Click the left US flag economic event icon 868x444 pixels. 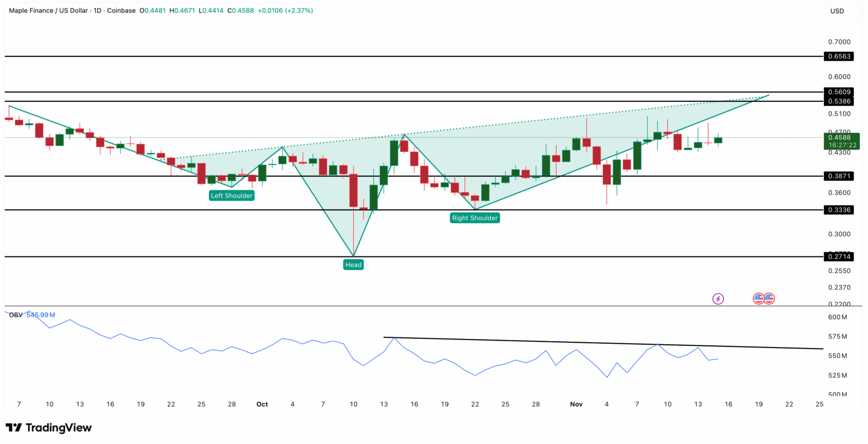758,298
